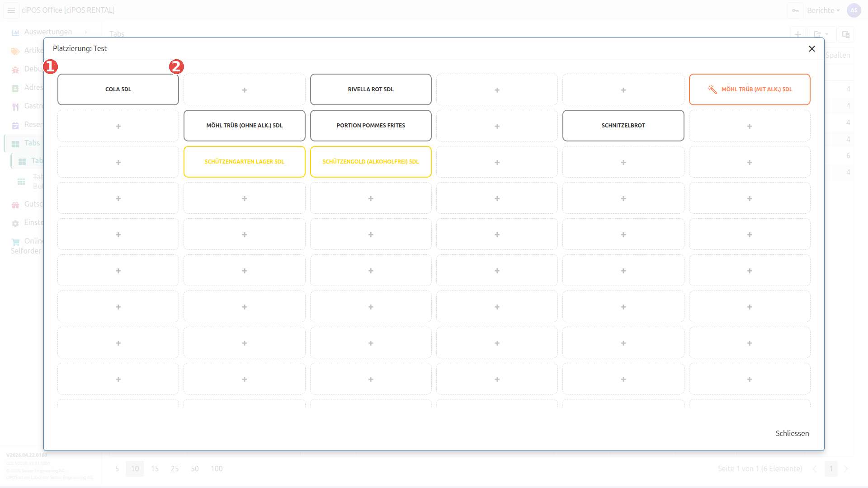Click the Adressen contact icon in sidebar
868x488 pixels.
pos(15,88)
